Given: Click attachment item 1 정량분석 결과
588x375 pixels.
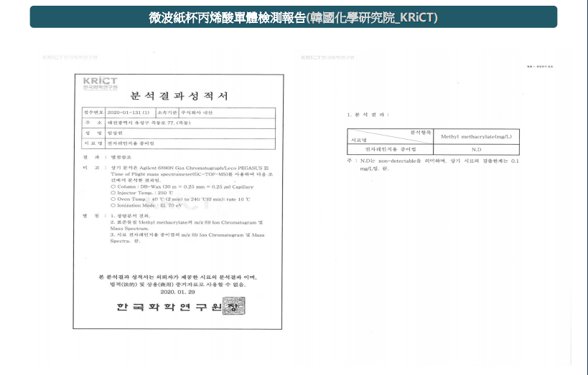Looking at the screenshot, I should [x=130, y=216].
